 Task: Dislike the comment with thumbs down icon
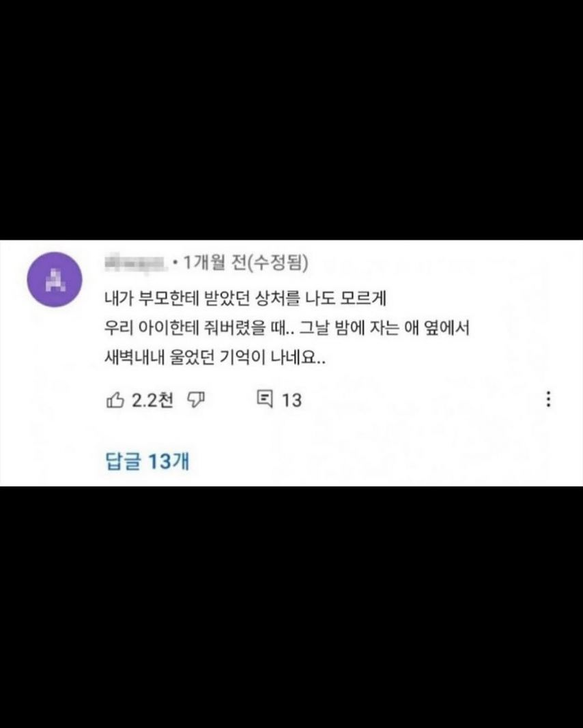(x=196, y=400)
